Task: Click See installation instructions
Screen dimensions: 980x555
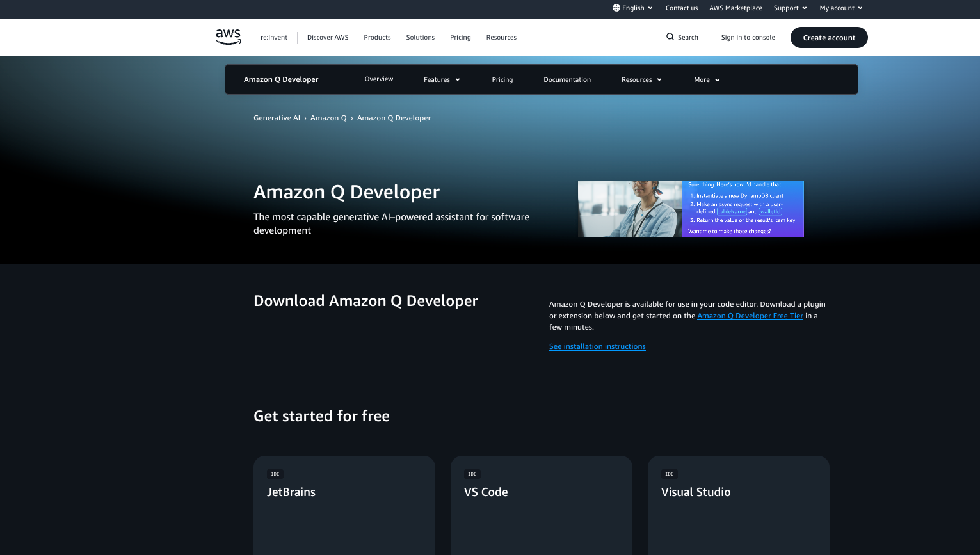Action: 597,346
